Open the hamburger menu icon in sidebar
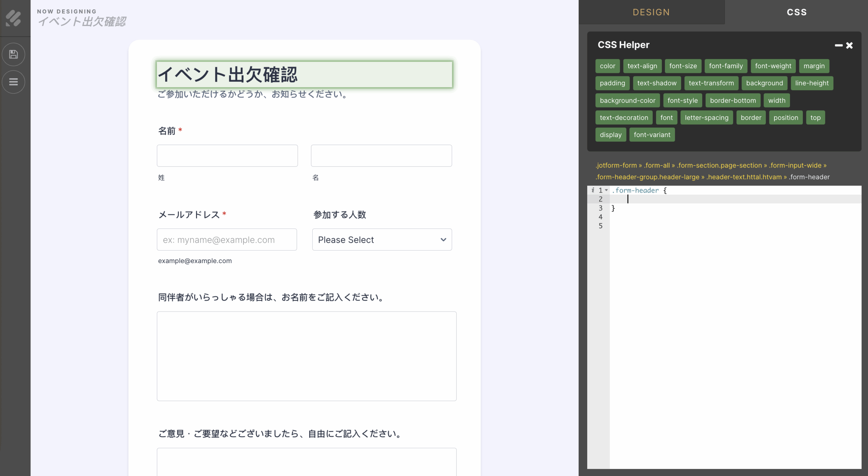 14,82
